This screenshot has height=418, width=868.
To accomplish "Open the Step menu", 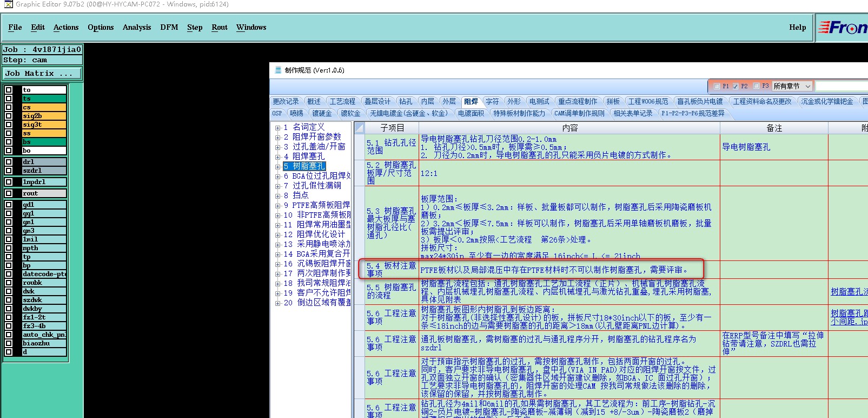I will point(195,27).
